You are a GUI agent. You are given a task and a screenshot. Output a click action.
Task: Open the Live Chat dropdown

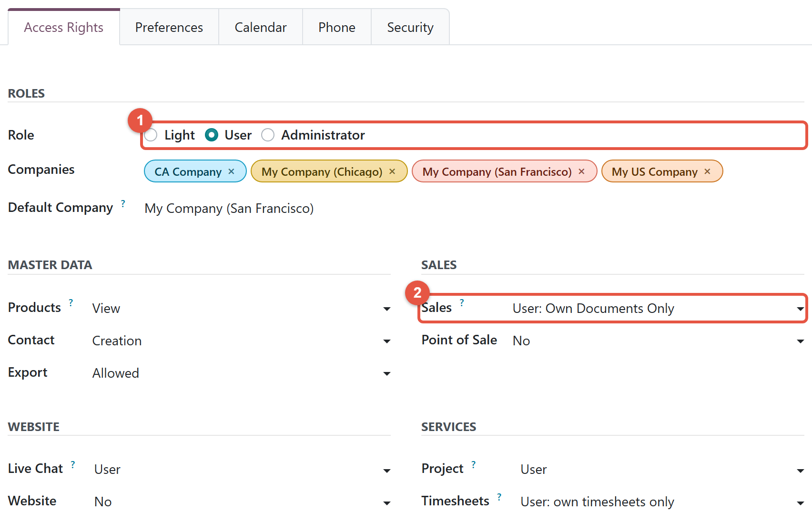pos(243,470)
